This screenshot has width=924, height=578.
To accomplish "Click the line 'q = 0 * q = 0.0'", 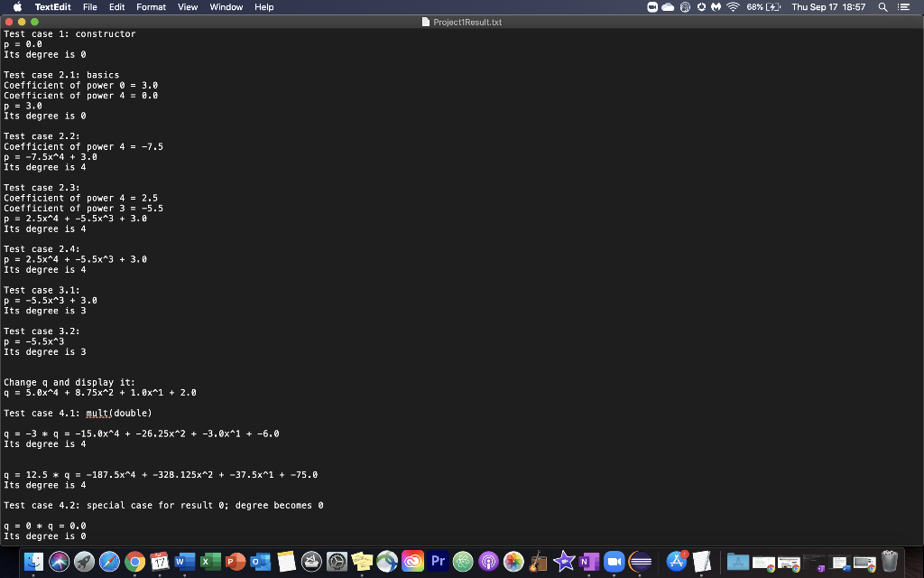I will (45, 527).
